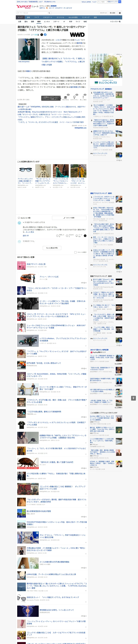The width and height of the screenshot is (138, 644).
Task: Open the 藤井 風チーム related article link
Action: [x=51, y=108]
